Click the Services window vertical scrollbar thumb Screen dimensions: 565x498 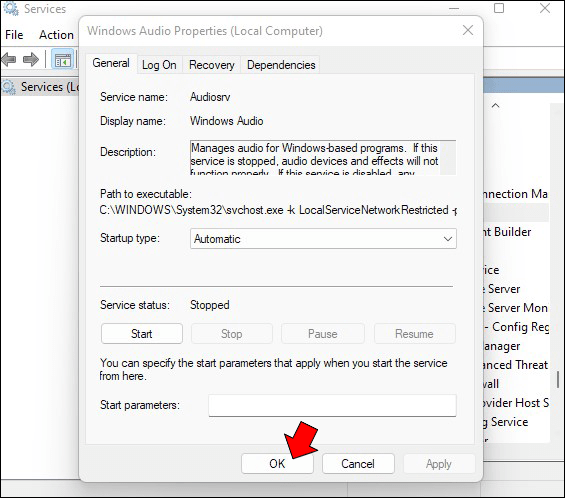point(558,379)
